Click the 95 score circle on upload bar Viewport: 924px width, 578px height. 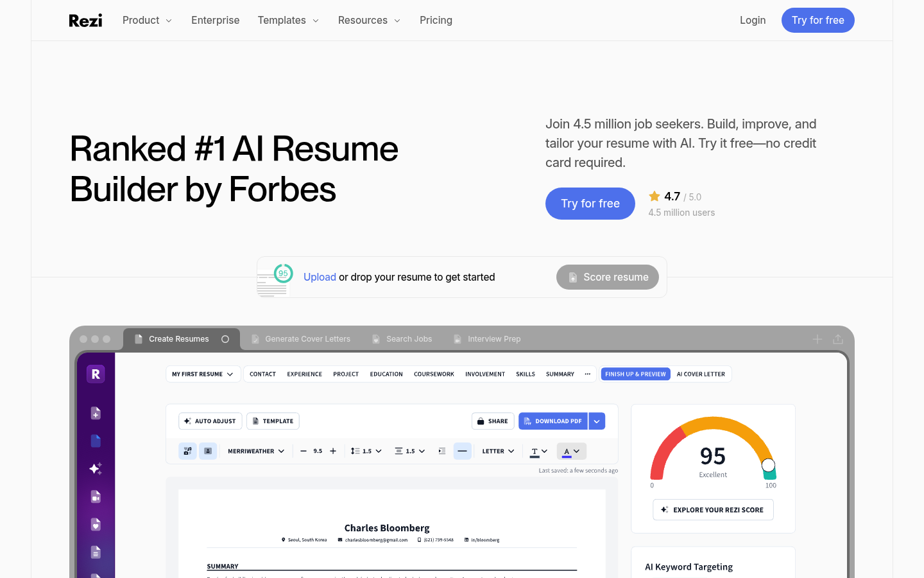pyautogui.click(x=283, y=273)
